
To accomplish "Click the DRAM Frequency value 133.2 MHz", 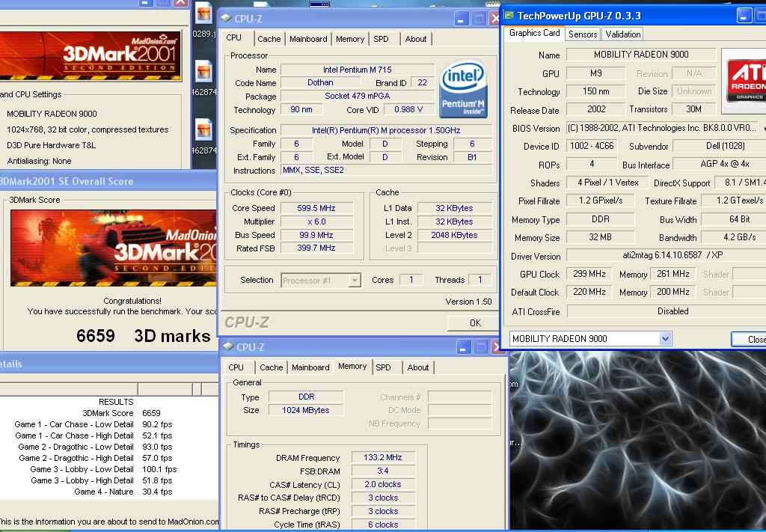I will click(382, 457).
